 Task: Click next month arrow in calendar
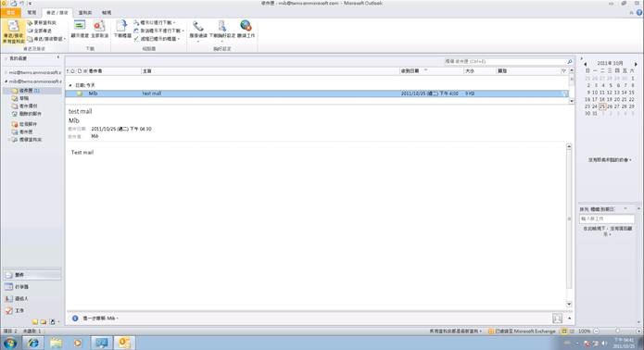(636, 64)
